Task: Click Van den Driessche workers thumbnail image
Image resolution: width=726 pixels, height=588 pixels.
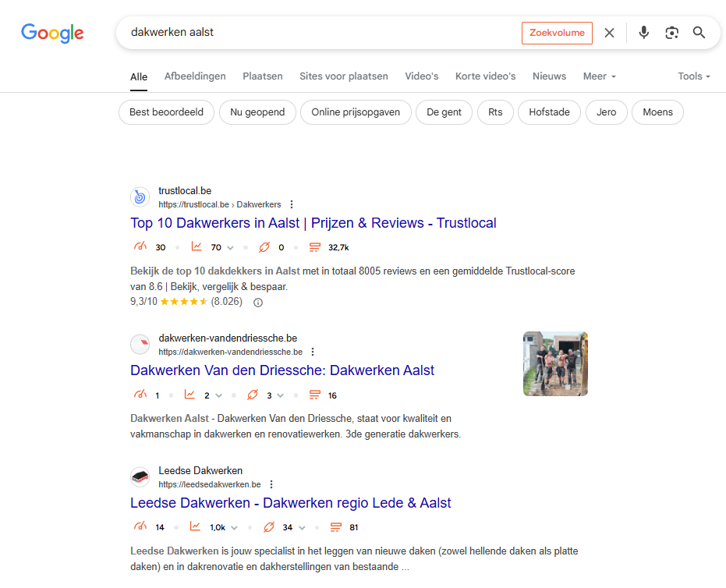Action: click(x=555, y=364)
